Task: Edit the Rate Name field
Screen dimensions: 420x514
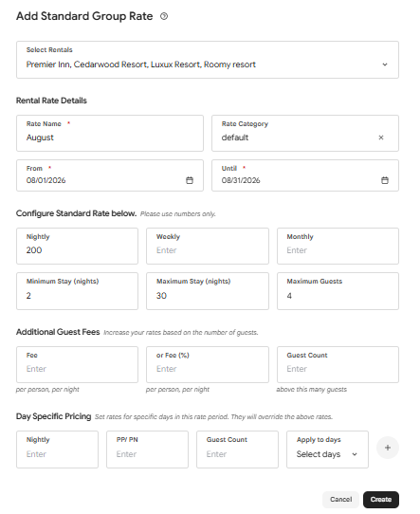Action: coord(110,133)
